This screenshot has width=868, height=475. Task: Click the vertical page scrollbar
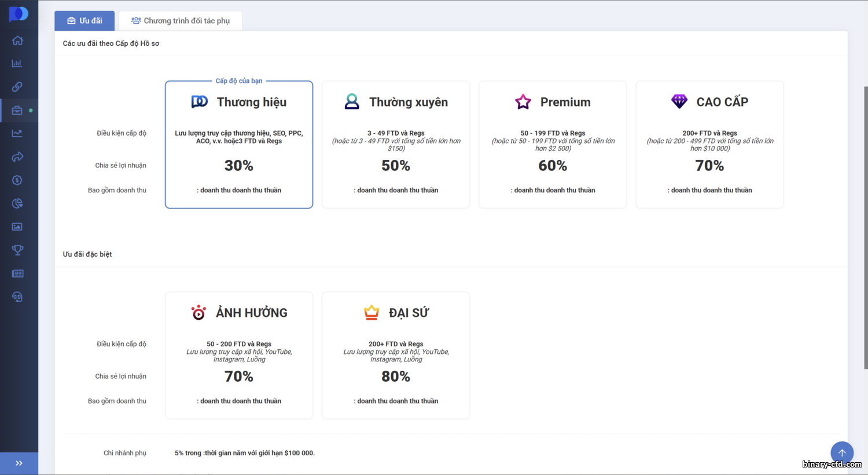click(866, 228)
